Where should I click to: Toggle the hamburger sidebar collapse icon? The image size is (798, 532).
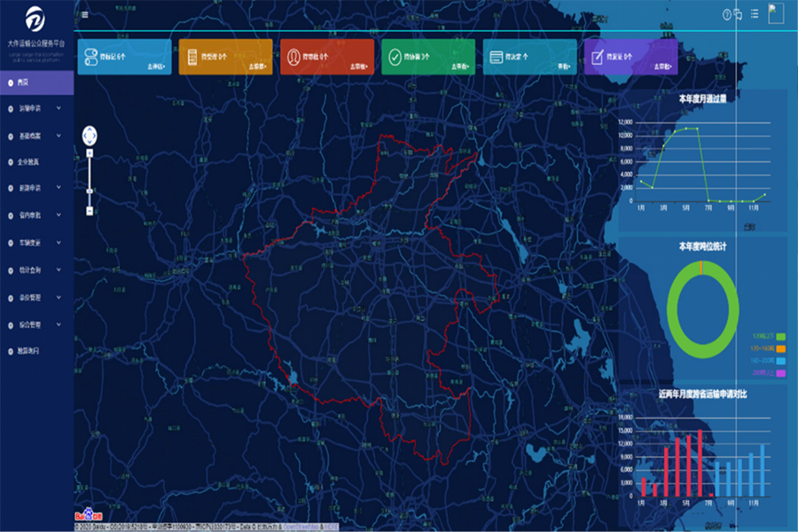tap(85, 15)
